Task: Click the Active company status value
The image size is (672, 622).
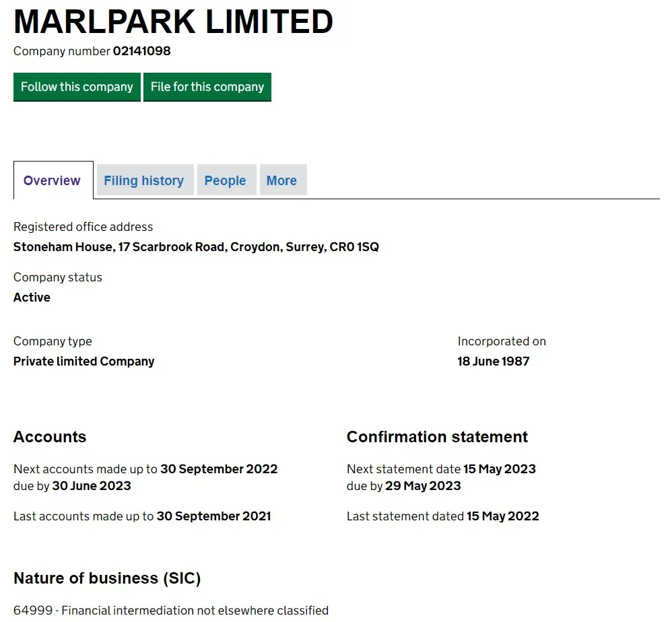Action: 32,298
